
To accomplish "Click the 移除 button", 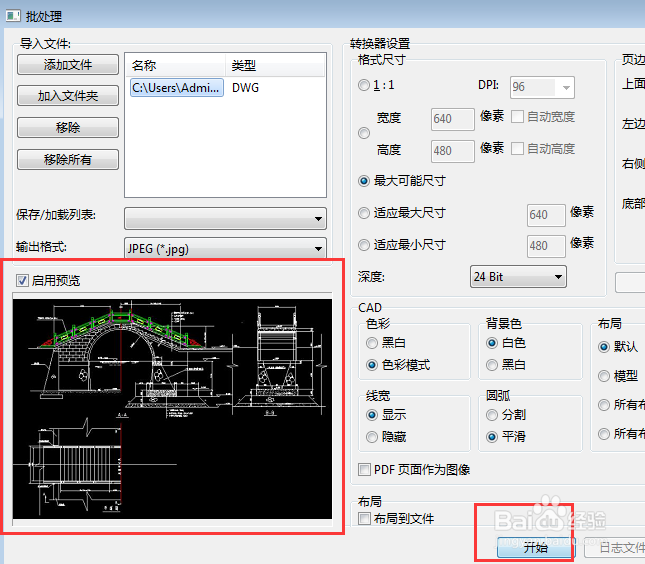I will point(68,128).
